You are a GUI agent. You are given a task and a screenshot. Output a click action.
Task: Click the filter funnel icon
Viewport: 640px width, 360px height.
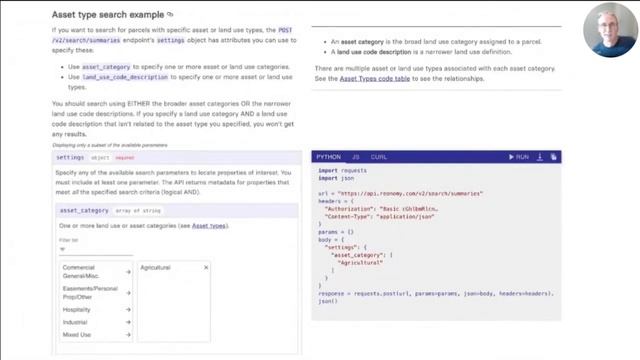62,249
